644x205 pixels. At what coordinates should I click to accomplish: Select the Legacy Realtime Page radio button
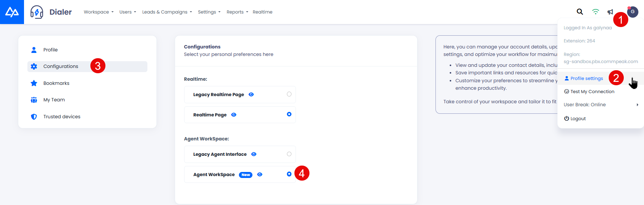coord(289,94)
